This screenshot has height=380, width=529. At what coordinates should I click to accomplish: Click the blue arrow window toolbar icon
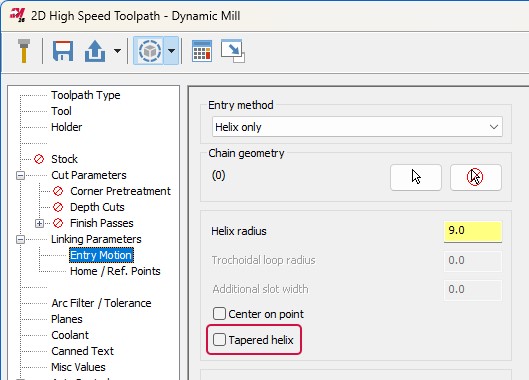232,51
